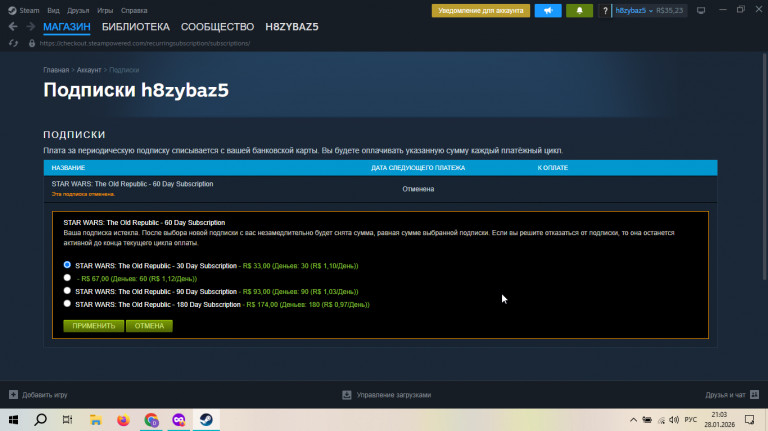Select the 30 Day Subscription radio option

(x=67, y=265)
